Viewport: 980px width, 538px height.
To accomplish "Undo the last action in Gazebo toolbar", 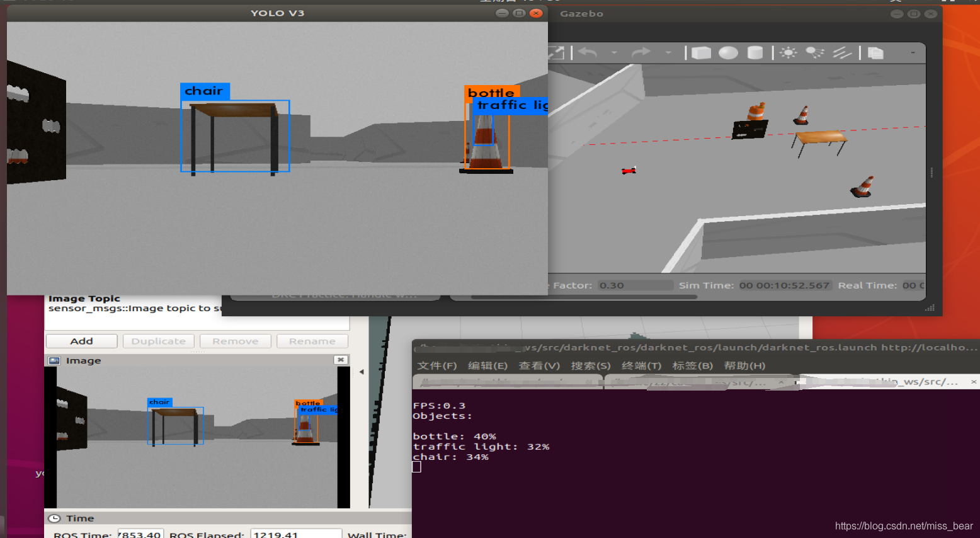I will [x=588, y=52].
